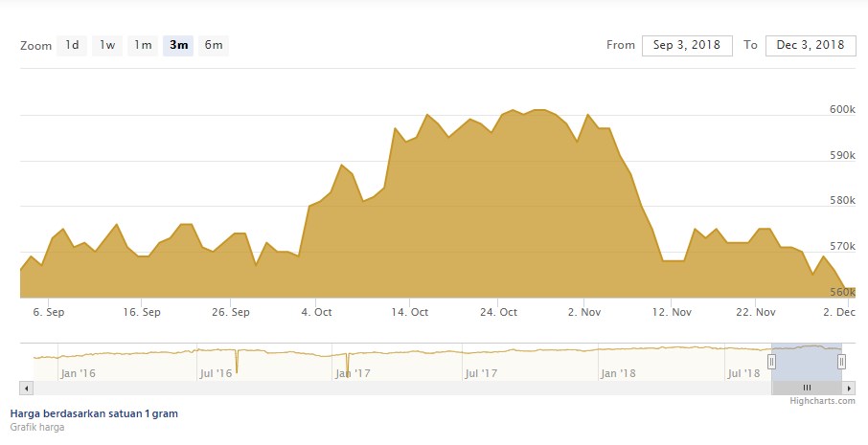Image resolution: width=868 pixels, height=445 pixels.
Task: Click the 4. Oct x-axis label
Action: pyautogui.click(x=316, y=312)
